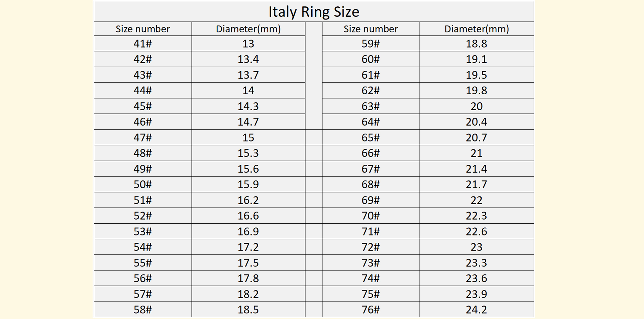Select the 73# size cell

[x=371, y=263]
